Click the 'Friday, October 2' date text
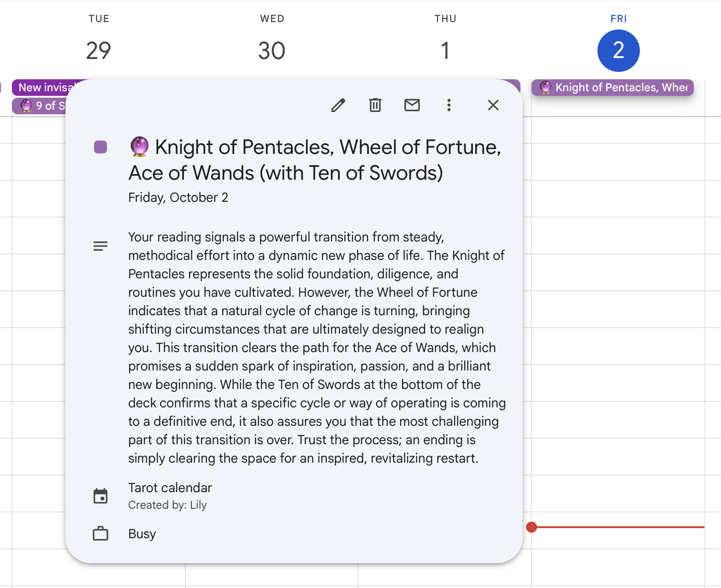The height and width of the screenshot is (588, 721). (178, 197)
